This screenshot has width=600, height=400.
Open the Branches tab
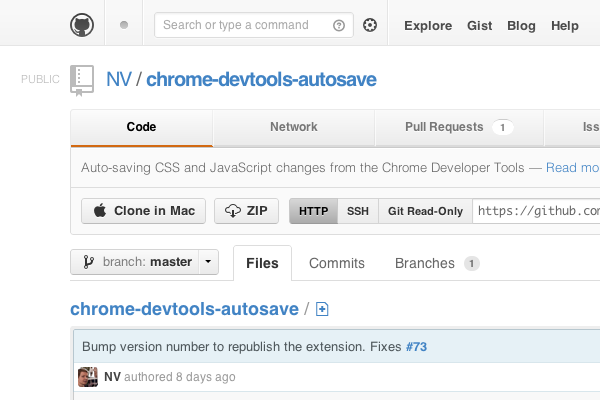(437, 263)
